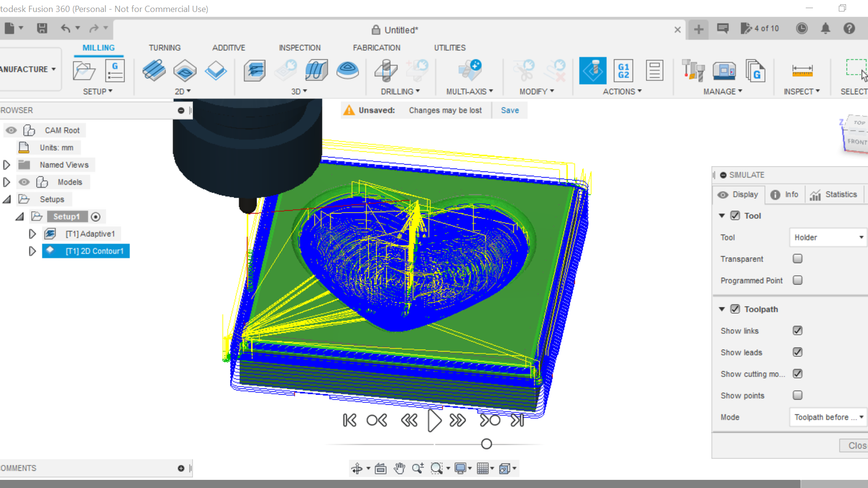Select the 2D Adaptive Clearing tool

154,71
